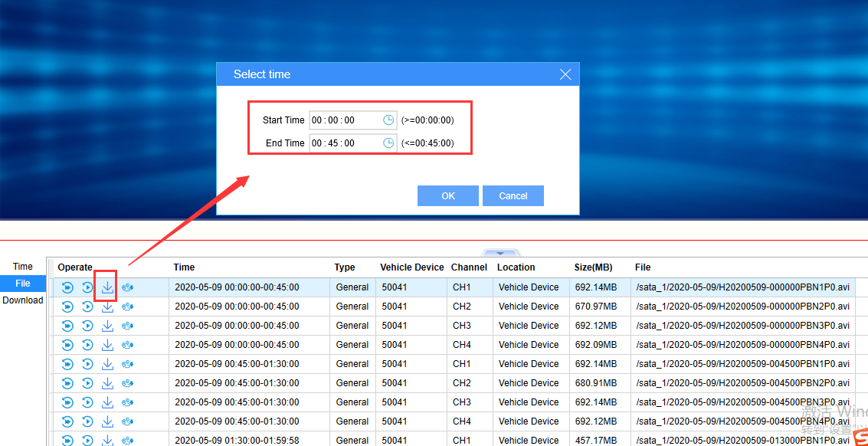Click the Type column header
This screenshot has height=446, width=868.
tap(344, 267)
